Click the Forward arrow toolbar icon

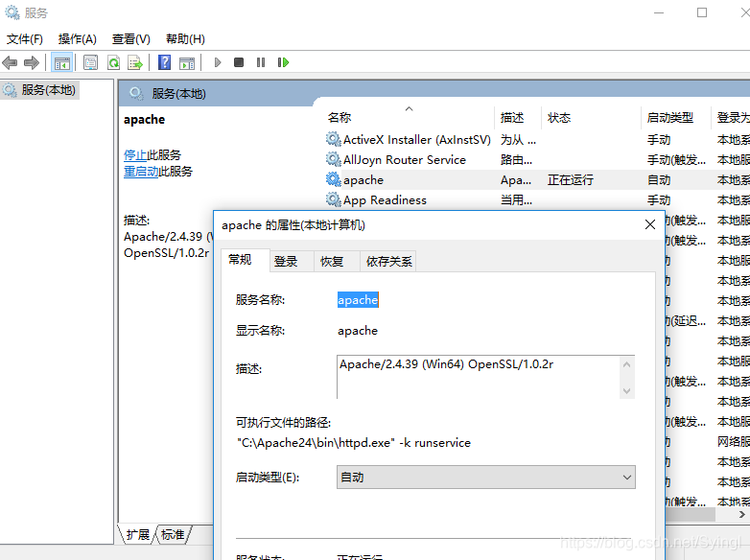pyautogui.click(x=32, y=62)
